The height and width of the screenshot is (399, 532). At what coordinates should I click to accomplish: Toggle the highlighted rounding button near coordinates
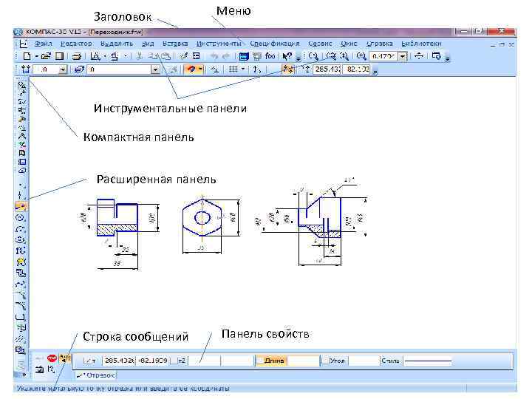pyautogui.click(x=287, y=69)
